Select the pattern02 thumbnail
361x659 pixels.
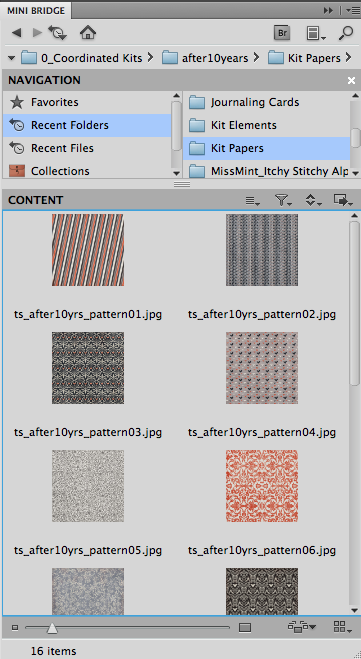coord(262,250)
